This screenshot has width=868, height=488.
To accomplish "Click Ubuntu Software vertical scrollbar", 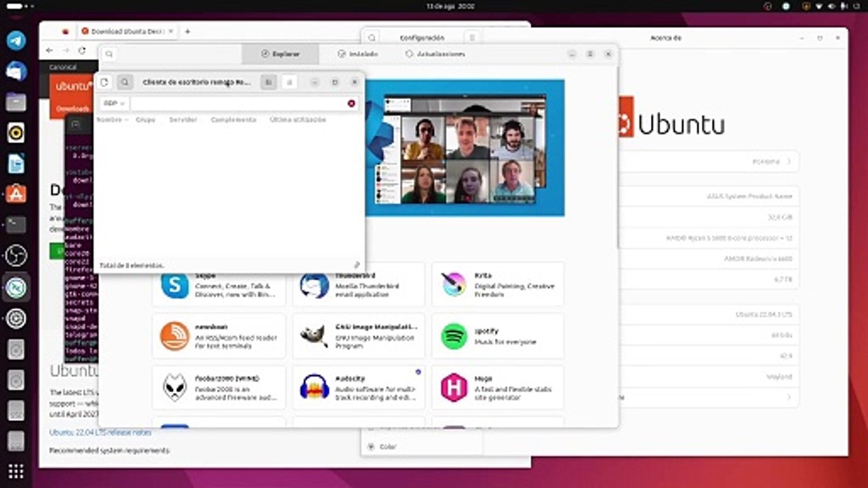I will point(616,156).
